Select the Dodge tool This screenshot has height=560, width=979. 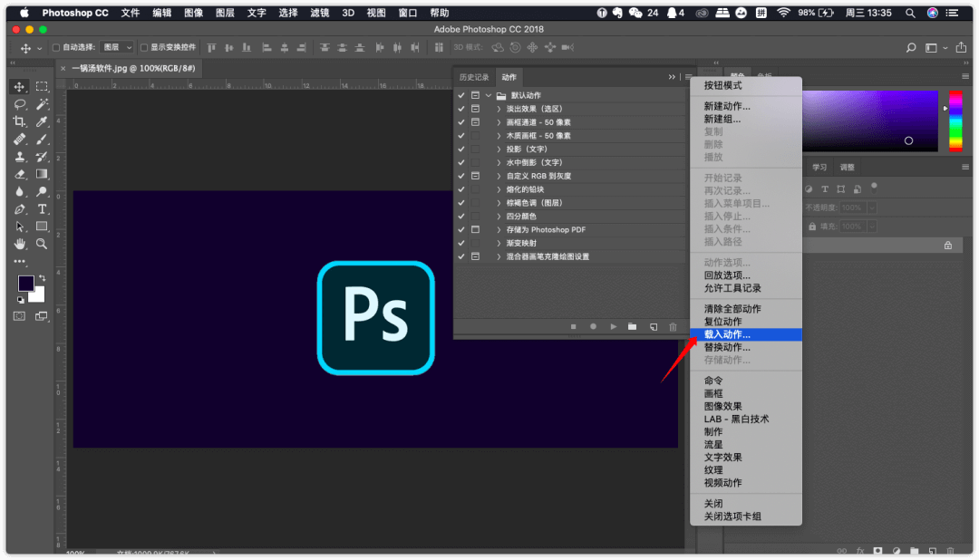42,192
